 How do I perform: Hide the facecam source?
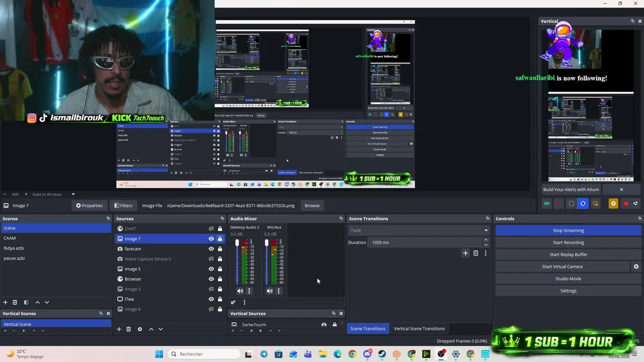click(x=211, y=249)
